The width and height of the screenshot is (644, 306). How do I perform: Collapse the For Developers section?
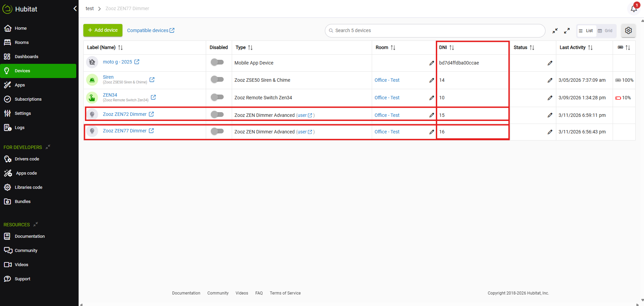(x=48, y=147)
